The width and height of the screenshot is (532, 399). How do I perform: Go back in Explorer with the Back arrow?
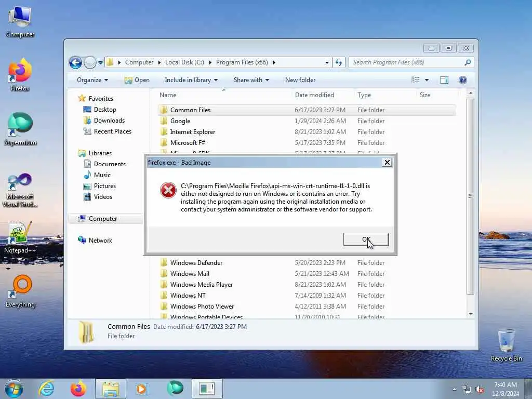coord(75,62)
